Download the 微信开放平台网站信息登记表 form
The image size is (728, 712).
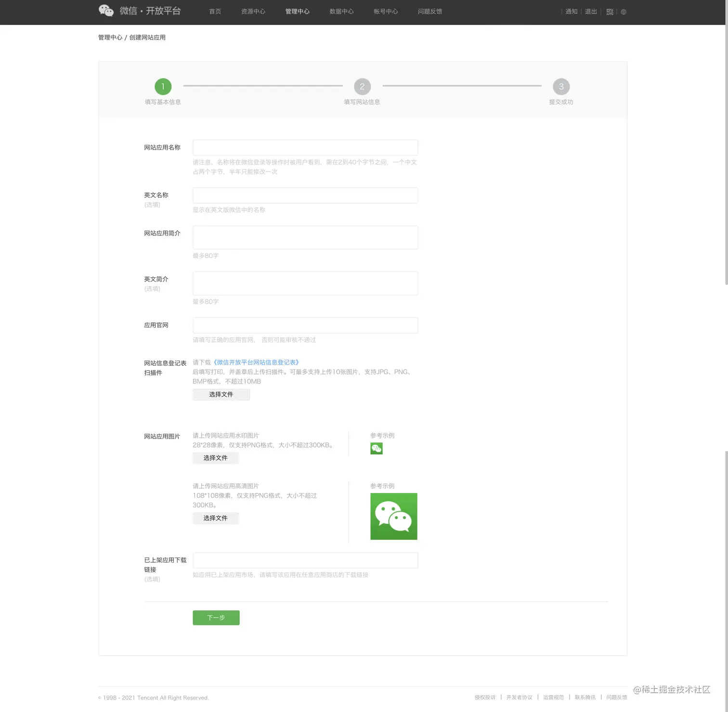pyautogui.click(x=256, y=362)
